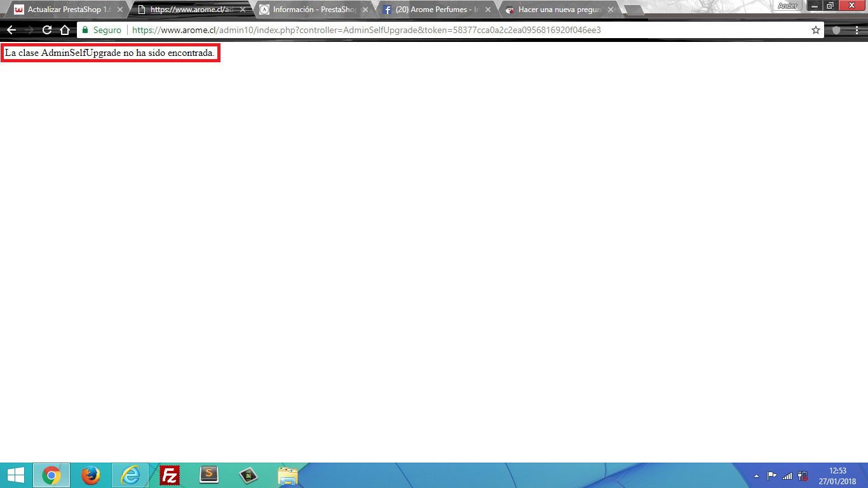The image size is (868, 488).
Task: Open File Explorer from the taskbar
Action: click(x=288, y=475)
